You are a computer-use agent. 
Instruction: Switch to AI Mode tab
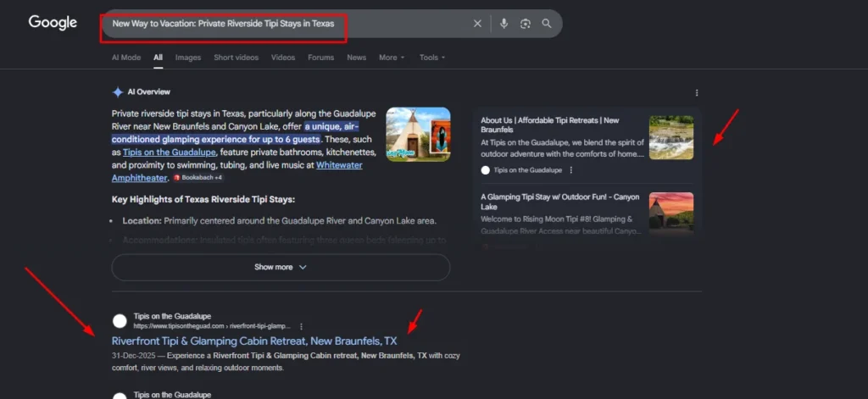click(126, 58)
